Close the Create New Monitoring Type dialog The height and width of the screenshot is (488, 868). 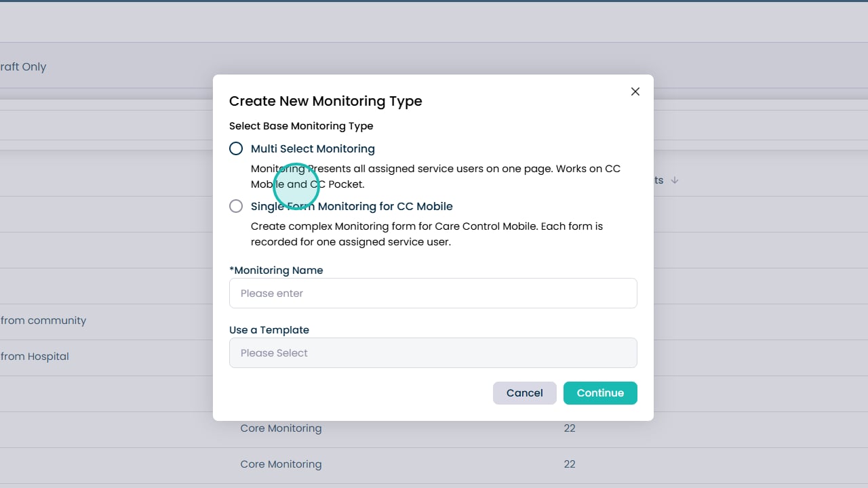pyautogui.click(x=635, y=91)
